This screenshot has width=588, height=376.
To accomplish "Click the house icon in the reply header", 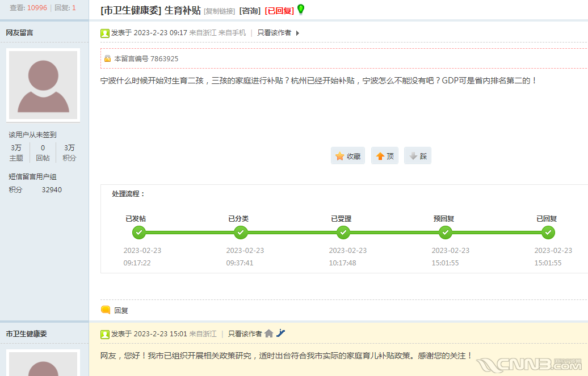I will (x=269, y=333).
